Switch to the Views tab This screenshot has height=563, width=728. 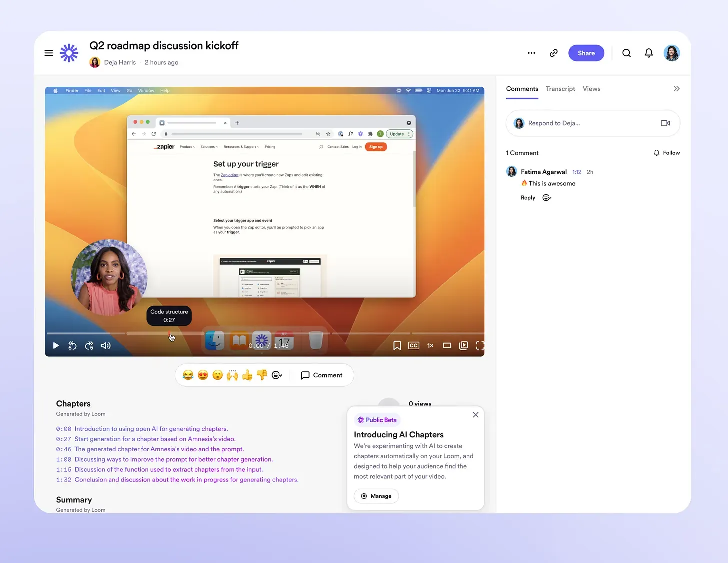[591, 89]
